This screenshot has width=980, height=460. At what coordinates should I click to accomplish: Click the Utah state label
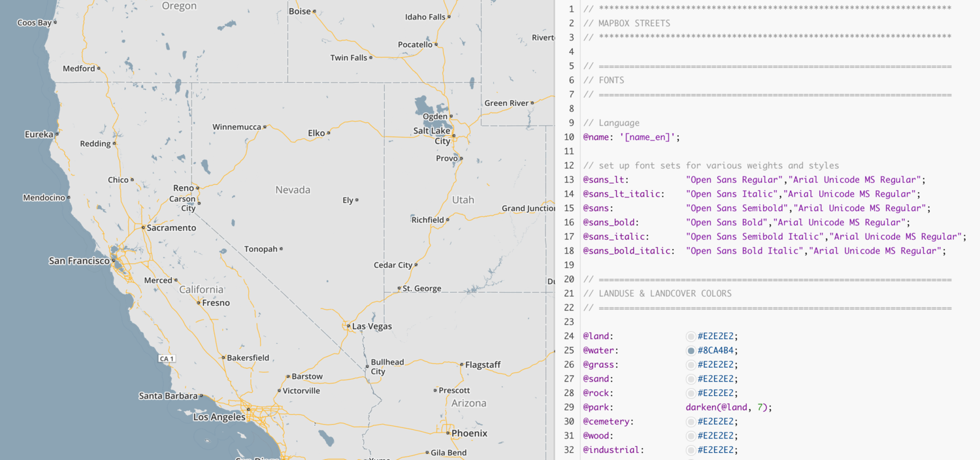(463, 200)
